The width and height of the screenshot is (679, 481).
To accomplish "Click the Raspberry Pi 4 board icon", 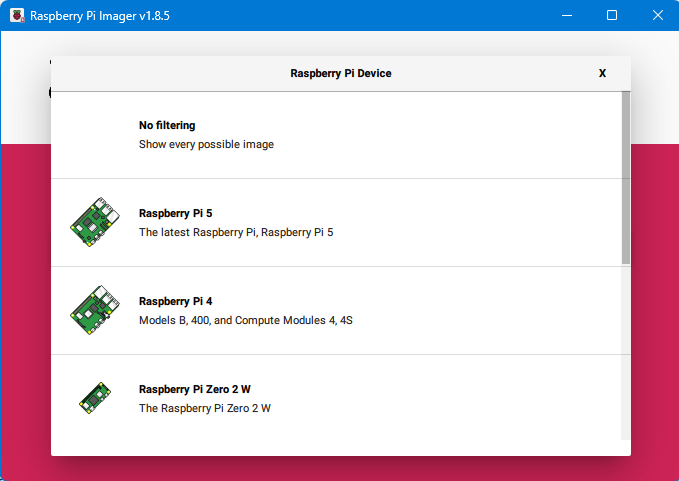I will coord(93,310).
